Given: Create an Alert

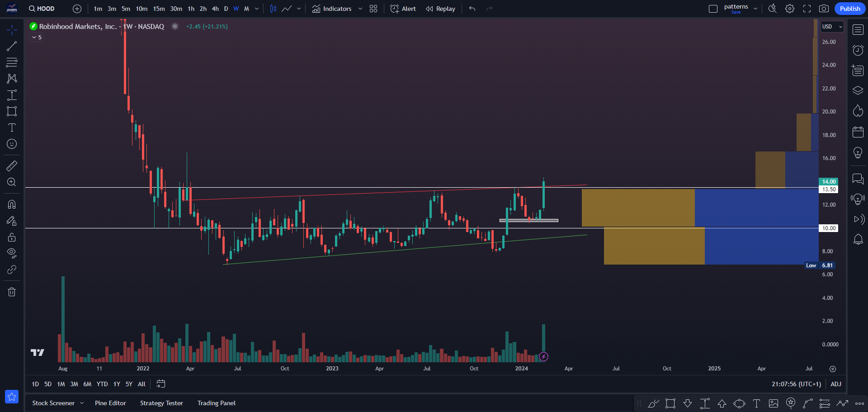Looking at the screenshot, I should tap(403, 9).
